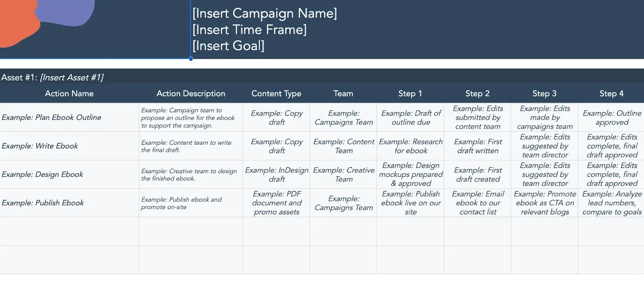Click the 'Content Type' column header
Image resolution: width=644 pixels, height=287 pixels.
[276, 93]
